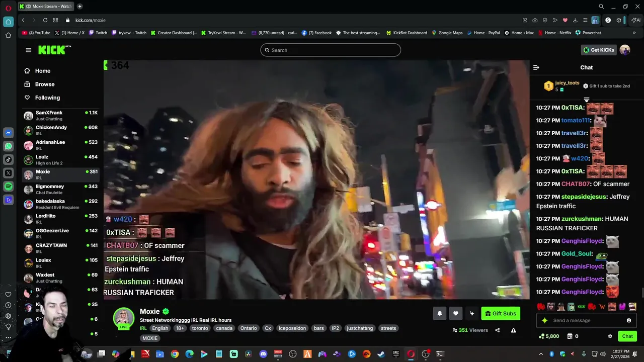Screen dimensions: 644x362
Task: Report stream with warning triangle icon
Action: tap(513, 330)
